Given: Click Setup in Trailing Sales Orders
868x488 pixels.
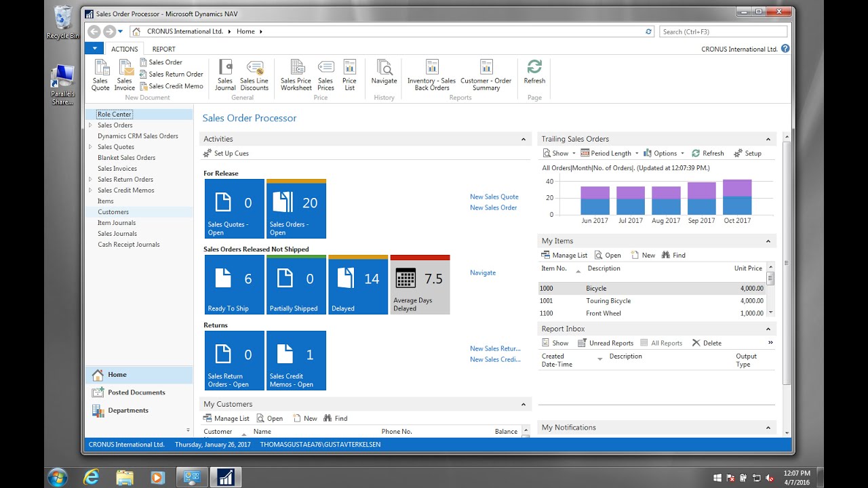Looking at the screenshot, I should click(748, 154).
